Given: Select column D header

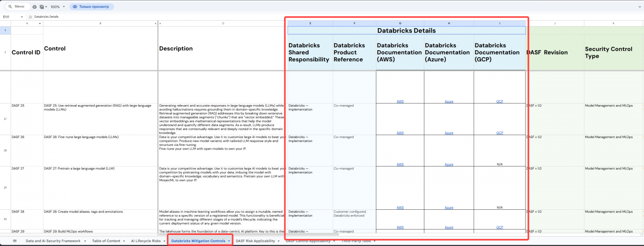Looking at the screenshot, I should [223, 23].
